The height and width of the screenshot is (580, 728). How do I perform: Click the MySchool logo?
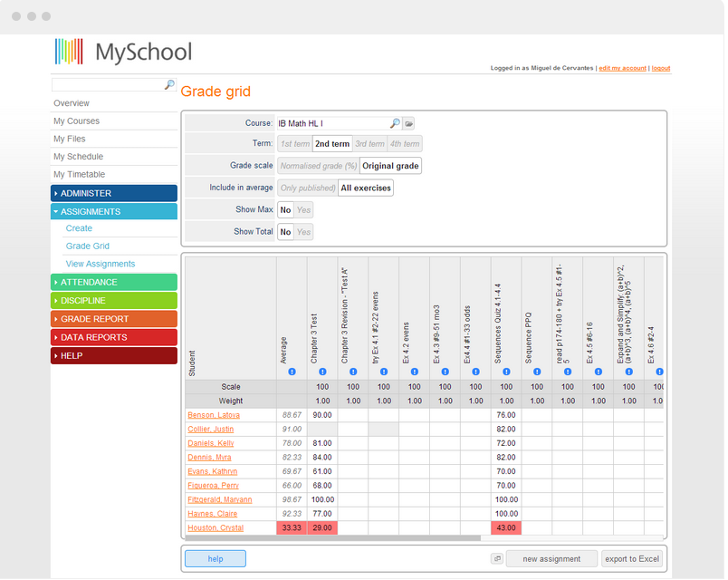click(123, 52)
